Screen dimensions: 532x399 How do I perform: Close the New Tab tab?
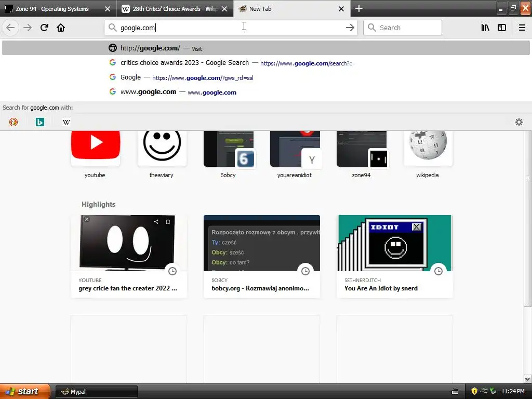tap(341, 9)
